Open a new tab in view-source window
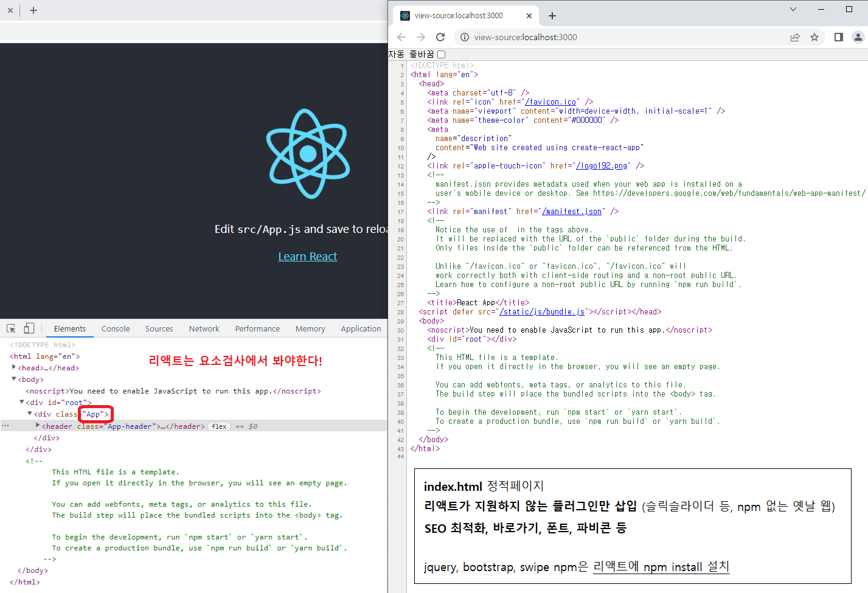Image resolution: width=868 pixels, height=593 pixels. pos(552,16)
